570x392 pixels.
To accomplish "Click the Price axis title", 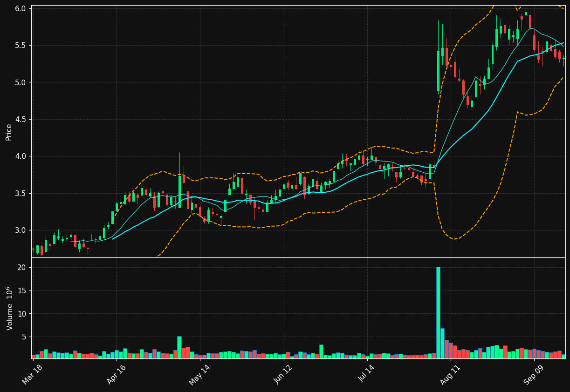I will click(x=9, y=132).
